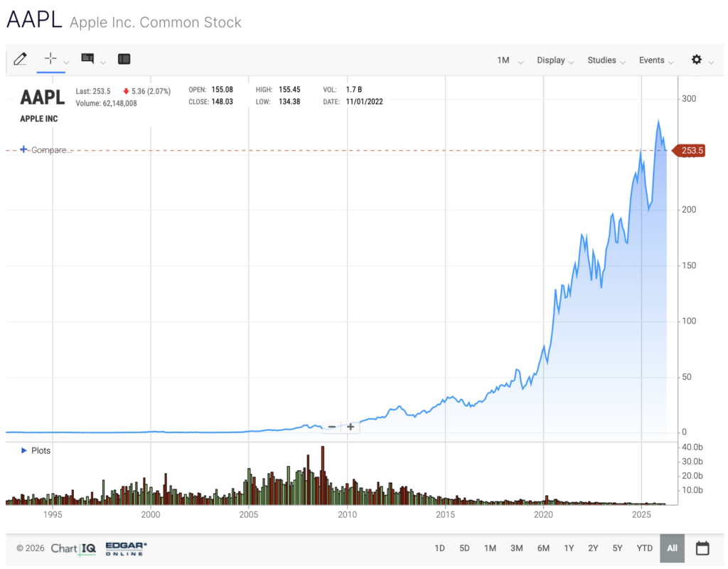
Task: Open the calendar date range picker
Action: [x=702, y=548]
